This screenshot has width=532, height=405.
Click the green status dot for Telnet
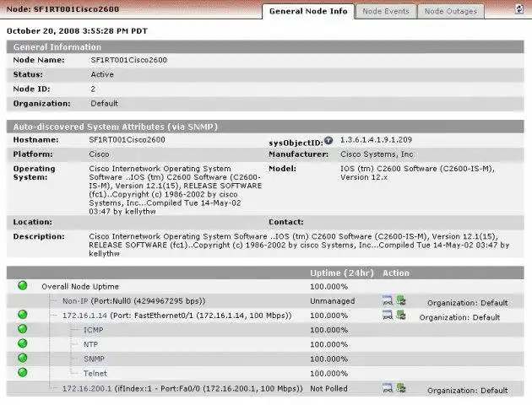(23, 372)
